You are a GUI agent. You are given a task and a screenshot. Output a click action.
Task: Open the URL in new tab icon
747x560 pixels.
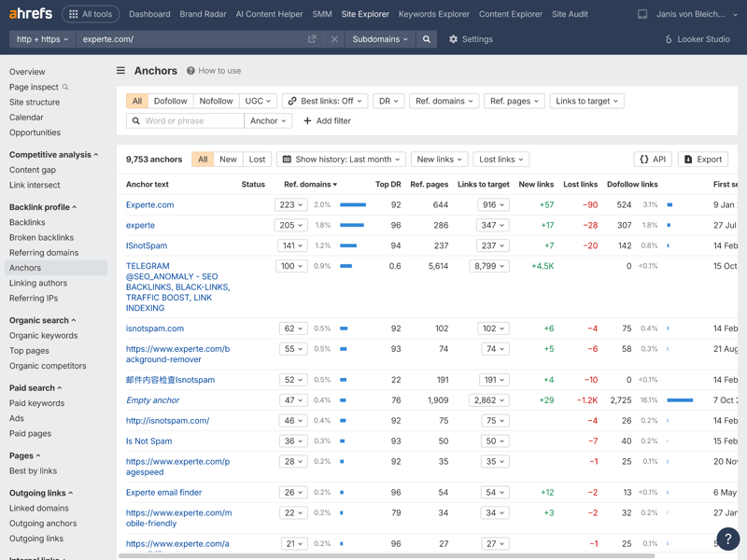click(312, 39)
